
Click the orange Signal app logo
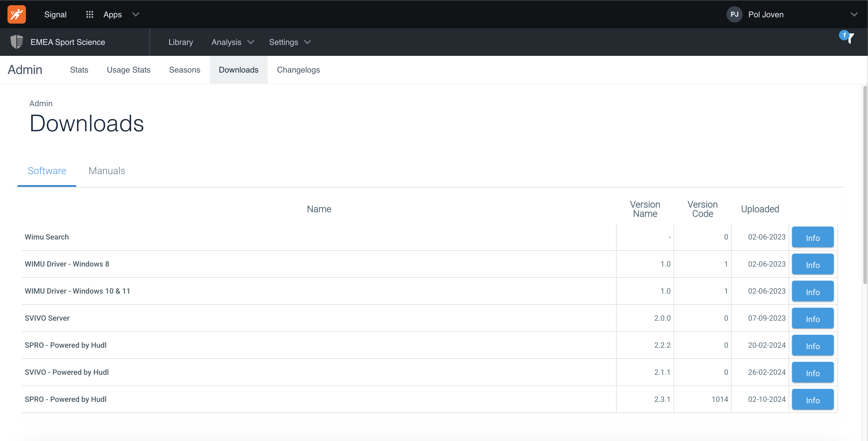[16, 14]
